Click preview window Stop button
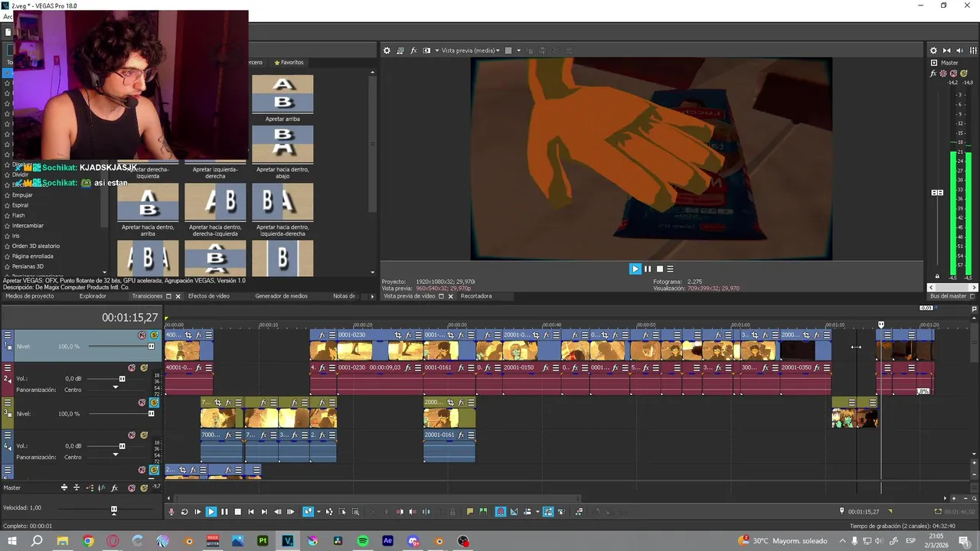The height and width of the screenshot is (551, 980). 659,269
